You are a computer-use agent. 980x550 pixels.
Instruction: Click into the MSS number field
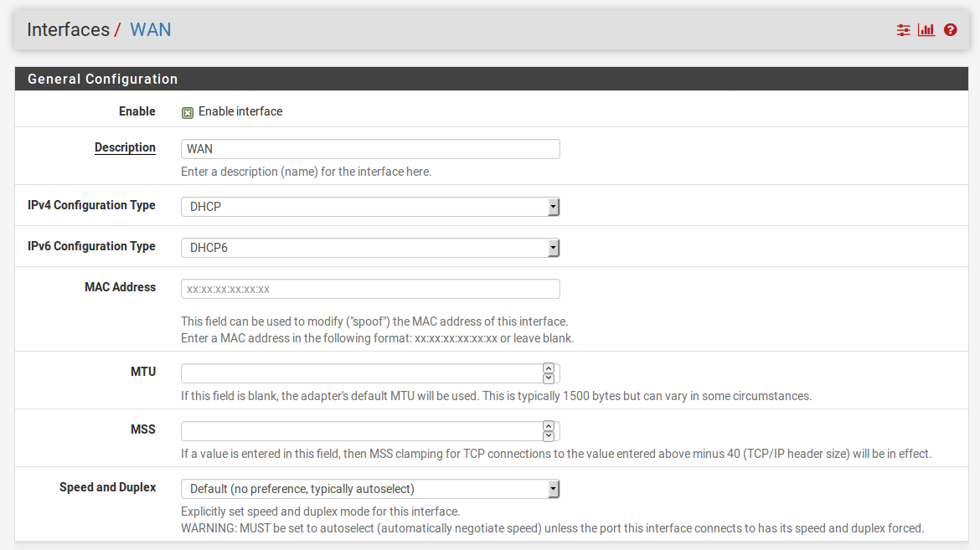pyautogui.click(x=360, y=431)
